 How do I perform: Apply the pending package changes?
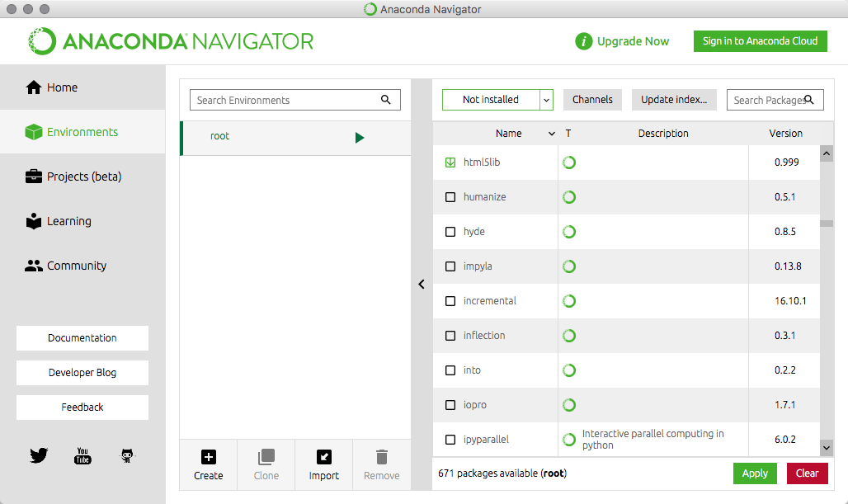pos(755,473)
